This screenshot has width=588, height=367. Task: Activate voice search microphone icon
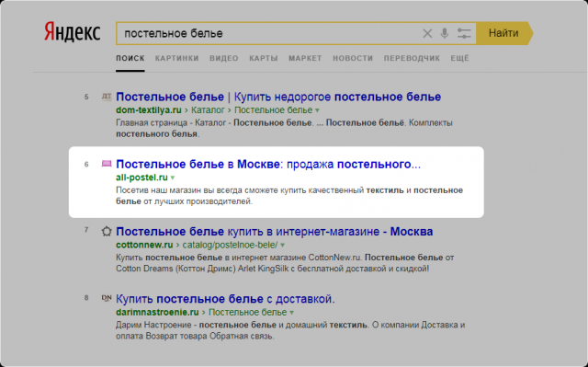pos(445,33)
